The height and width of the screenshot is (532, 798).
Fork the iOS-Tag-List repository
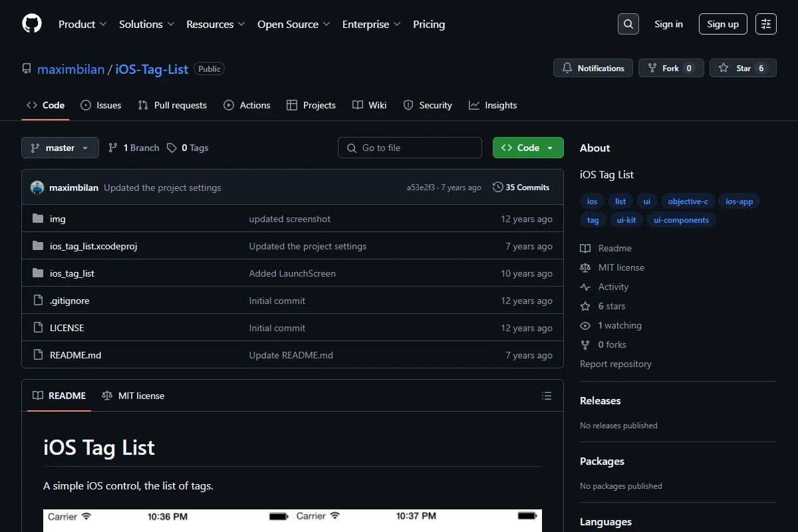[671, 68]
